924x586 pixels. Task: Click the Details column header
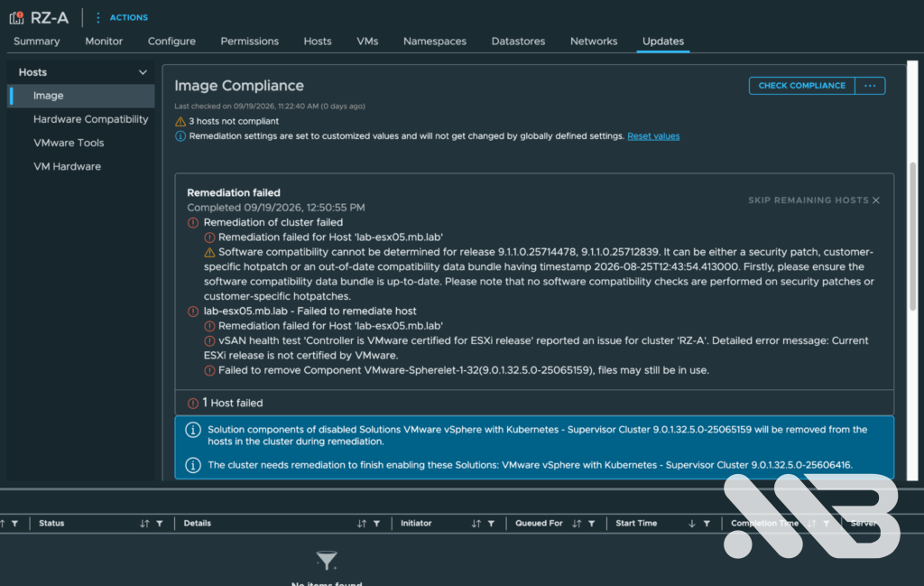click(x=197, y=524)
